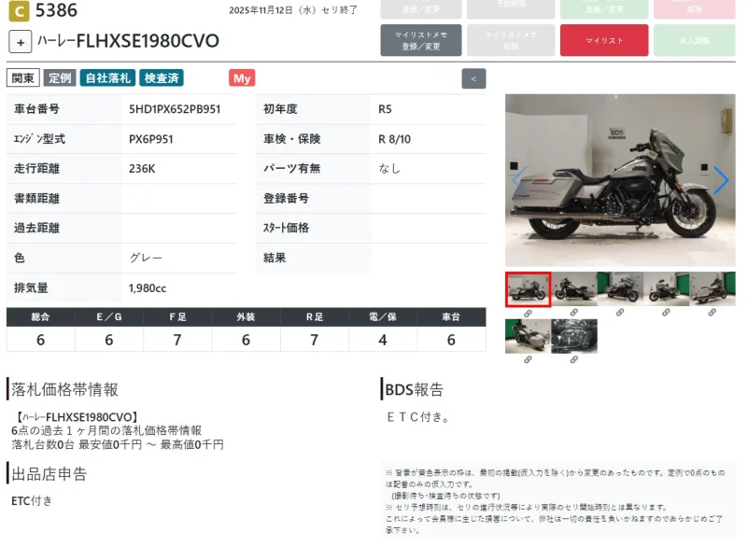Click the 自社落札 tag

[x=107, y=78]
